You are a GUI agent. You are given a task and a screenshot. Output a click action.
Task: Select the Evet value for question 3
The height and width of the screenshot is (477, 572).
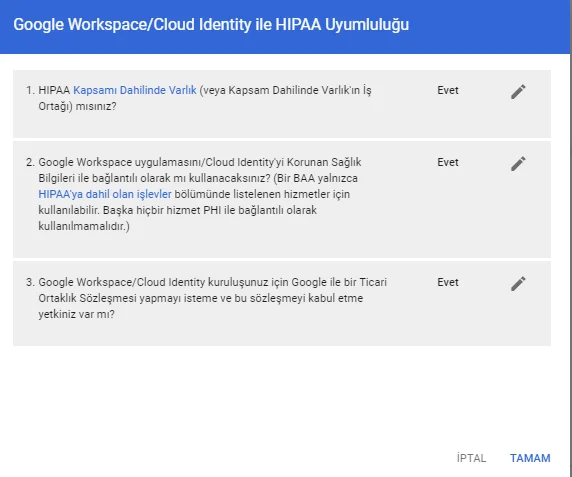(448, 282)
